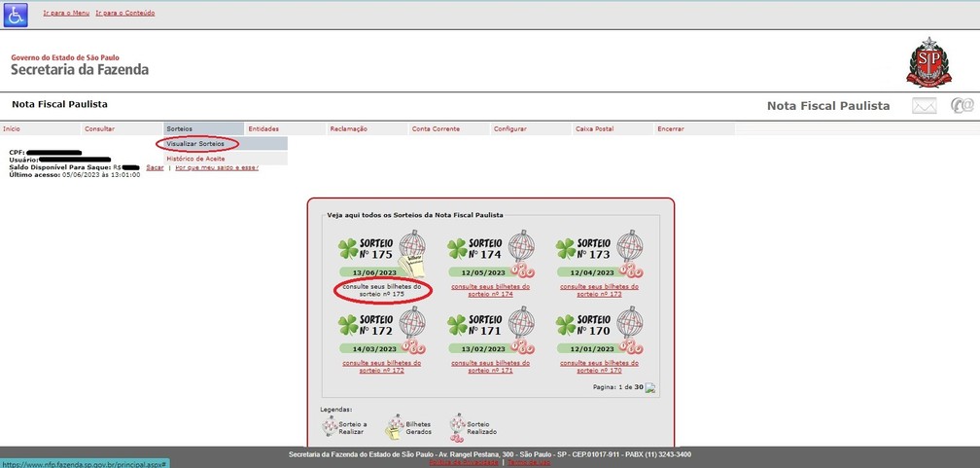Click the lottery globe icon of Sorteio 172
The image size is (980, 468).
[412, 322]
